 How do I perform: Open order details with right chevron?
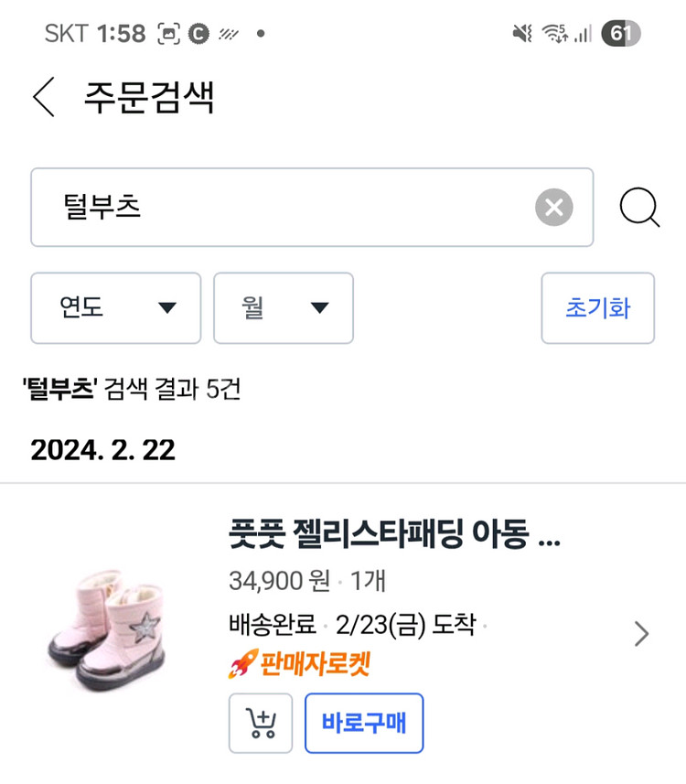tap(642, 633)
